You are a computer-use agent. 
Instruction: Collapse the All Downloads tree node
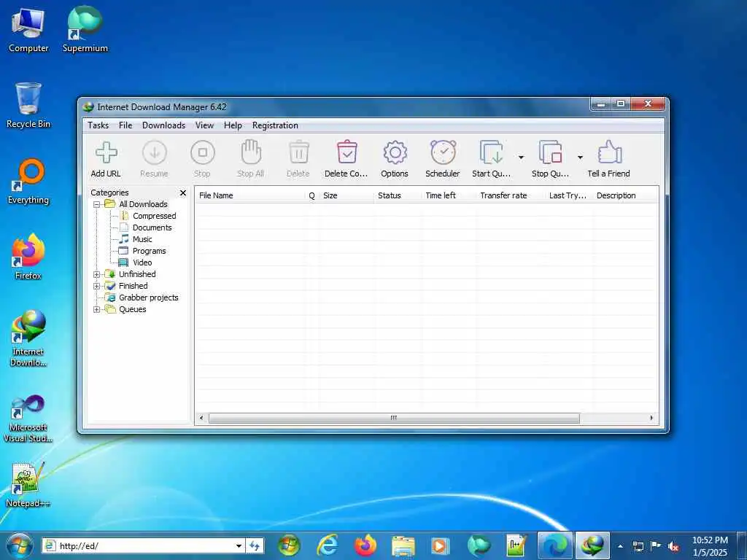[x=97, y=204]
